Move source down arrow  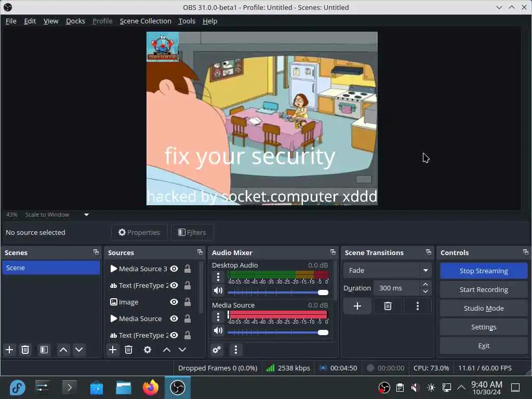(182, 350)
